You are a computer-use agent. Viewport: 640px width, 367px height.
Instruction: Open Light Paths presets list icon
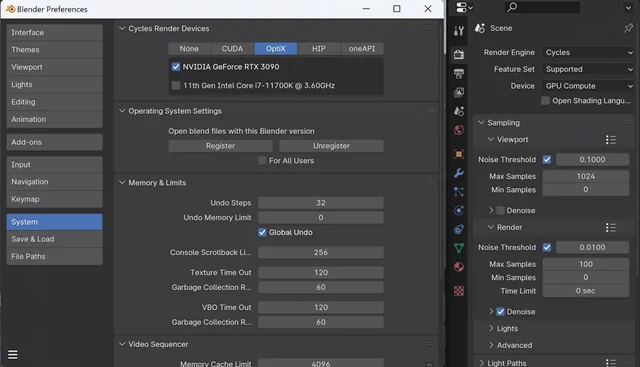tap(611, 363)
